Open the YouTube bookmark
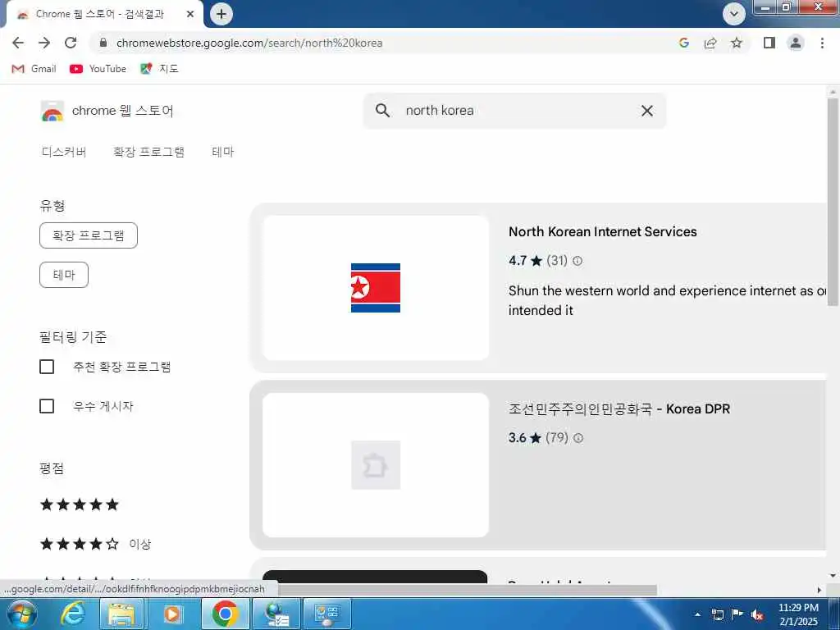Viewport: 840px width, 630px height. coord(98,69)
